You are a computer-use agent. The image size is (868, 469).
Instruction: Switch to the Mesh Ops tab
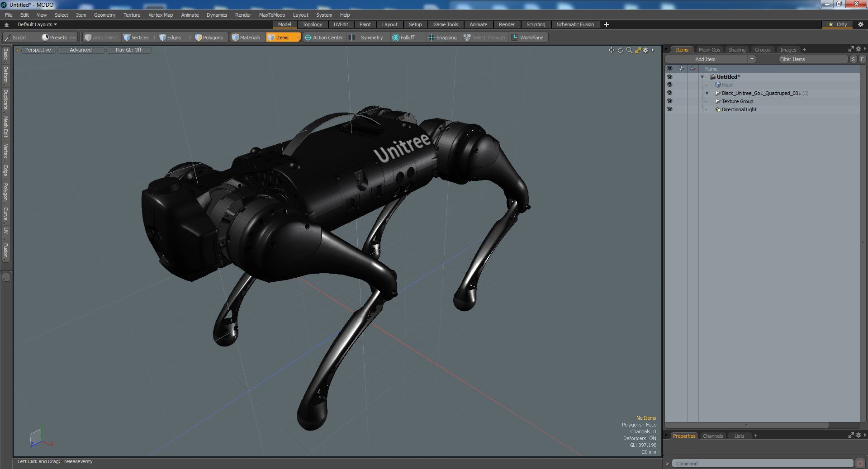click(709, 50)
